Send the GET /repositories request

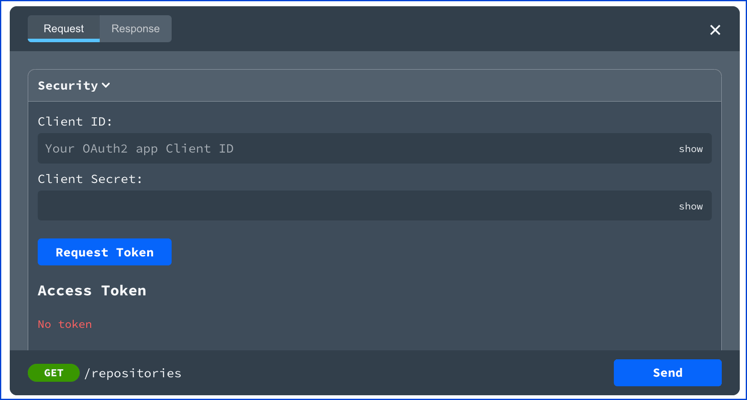(x=667, y=372)
